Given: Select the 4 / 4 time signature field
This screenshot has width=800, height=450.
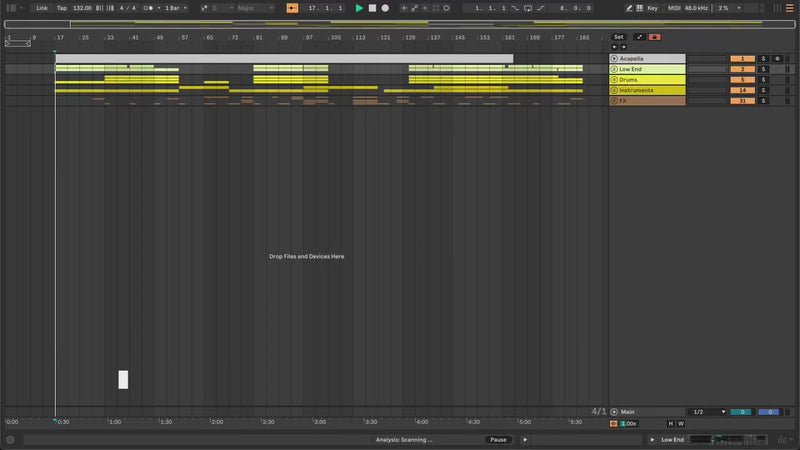Looking at the screenshot, I should click(x=128, y=8).
